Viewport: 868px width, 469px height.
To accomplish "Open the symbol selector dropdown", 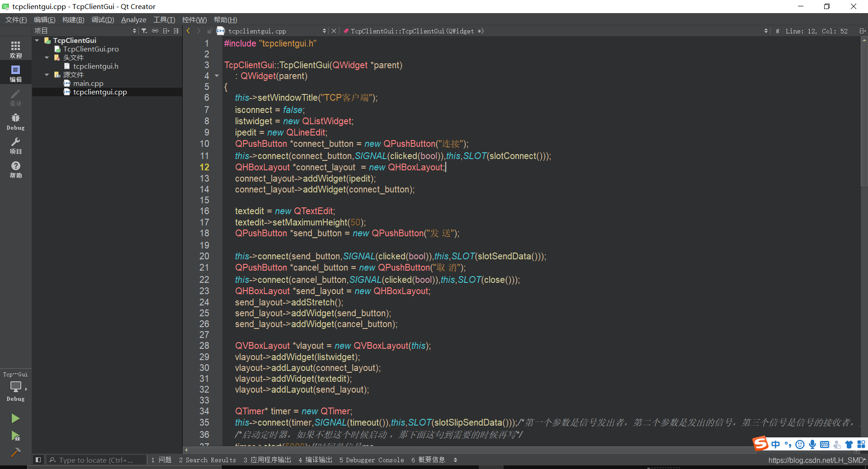I will coord(766,31).
